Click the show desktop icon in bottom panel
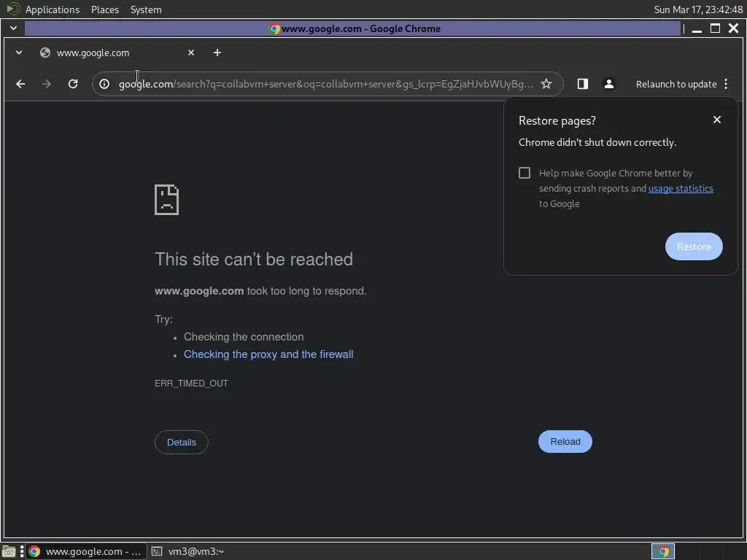This screenshot has height=560, width=747. (9, 552)
